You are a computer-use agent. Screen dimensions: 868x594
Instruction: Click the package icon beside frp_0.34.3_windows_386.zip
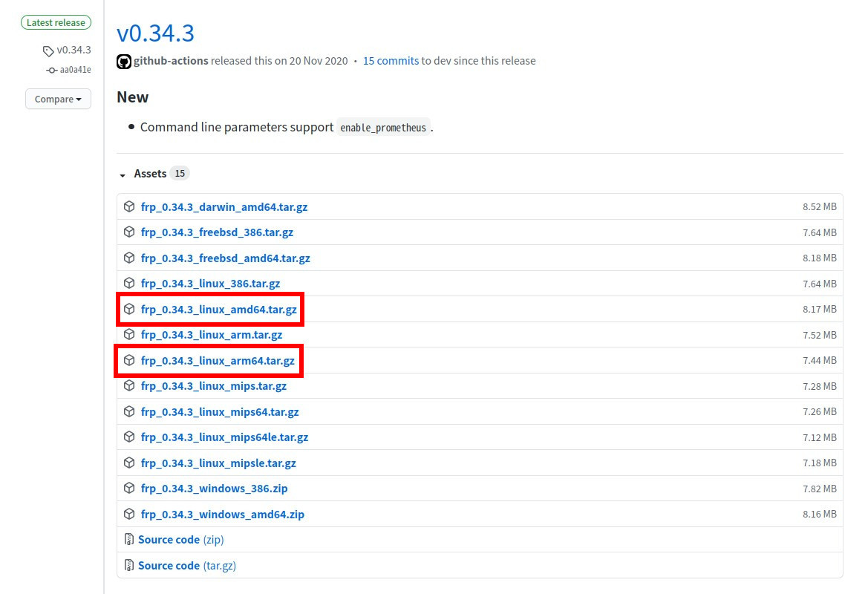(129, 489)
